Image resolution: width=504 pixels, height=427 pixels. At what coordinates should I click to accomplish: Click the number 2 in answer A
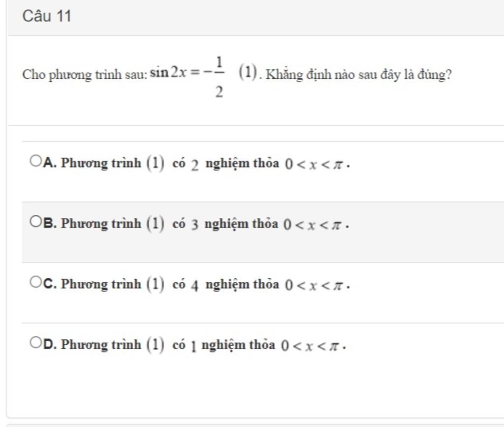click(195, 165)
